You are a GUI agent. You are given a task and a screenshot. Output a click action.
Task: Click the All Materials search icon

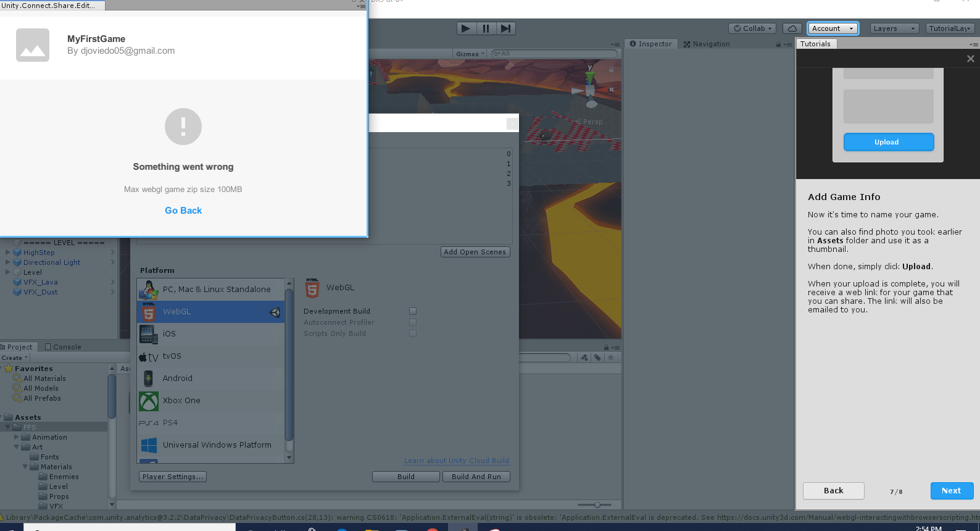[17, 378]
